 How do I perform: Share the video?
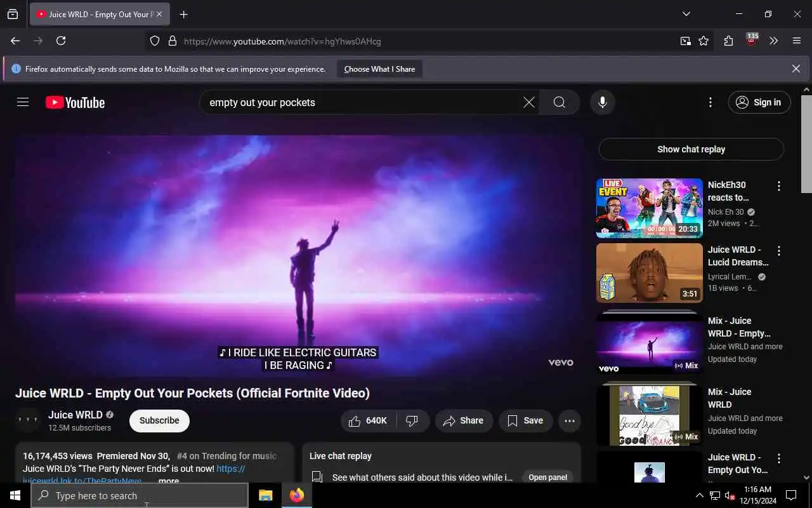464,420
